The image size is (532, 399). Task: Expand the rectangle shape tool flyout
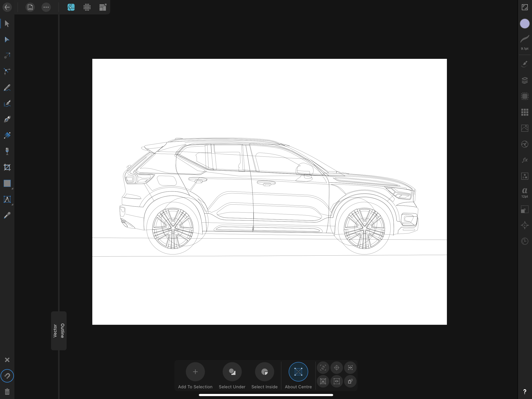tap(12, 189)
